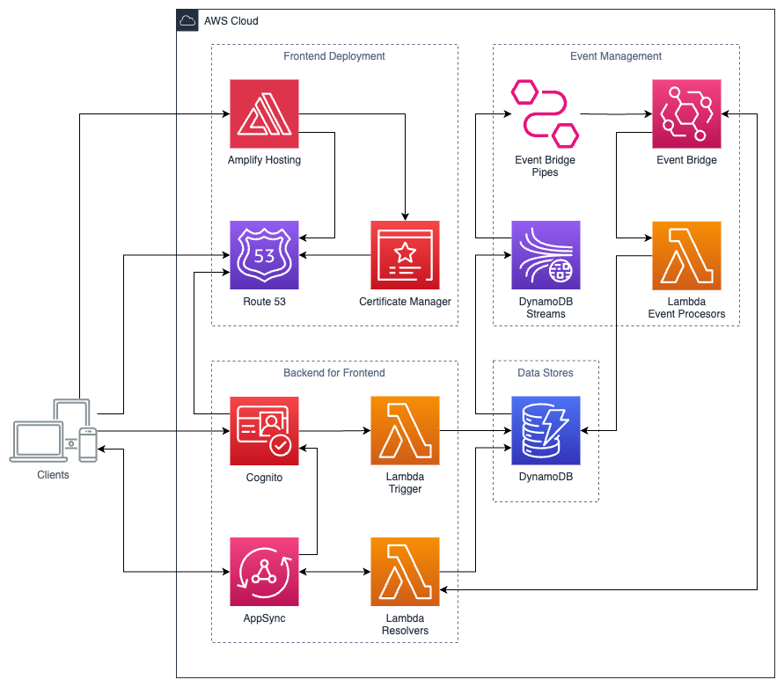Click the Certificate Manager icon
Screen dimensions: 784x687
pos(405,255)
